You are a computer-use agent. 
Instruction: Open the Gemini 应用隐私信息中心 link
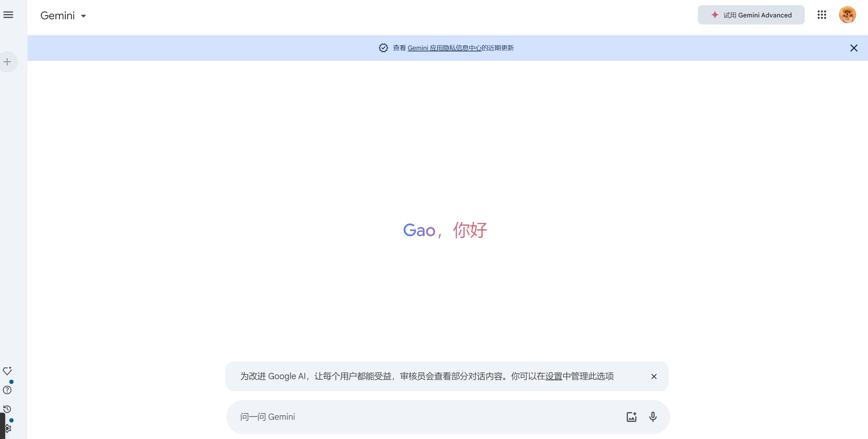[445, 48]
